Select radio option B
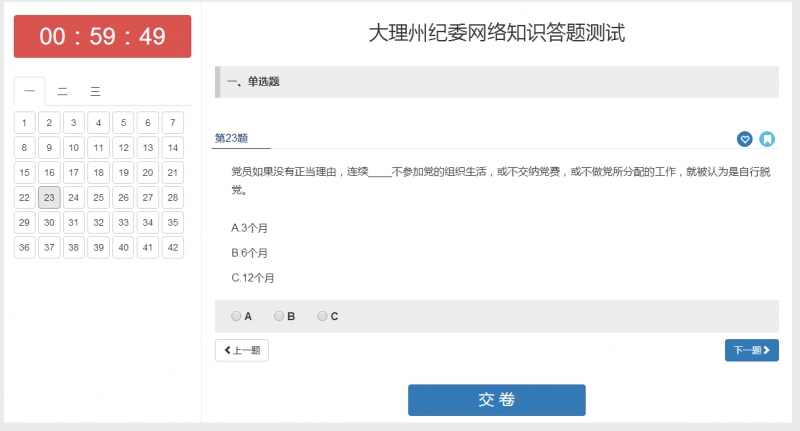 point(280,316)
